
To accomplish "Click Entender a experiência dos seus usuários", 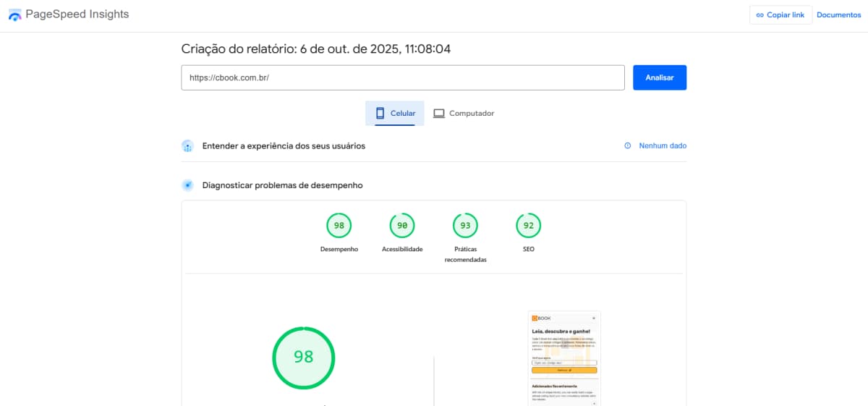I will point(284,146).
